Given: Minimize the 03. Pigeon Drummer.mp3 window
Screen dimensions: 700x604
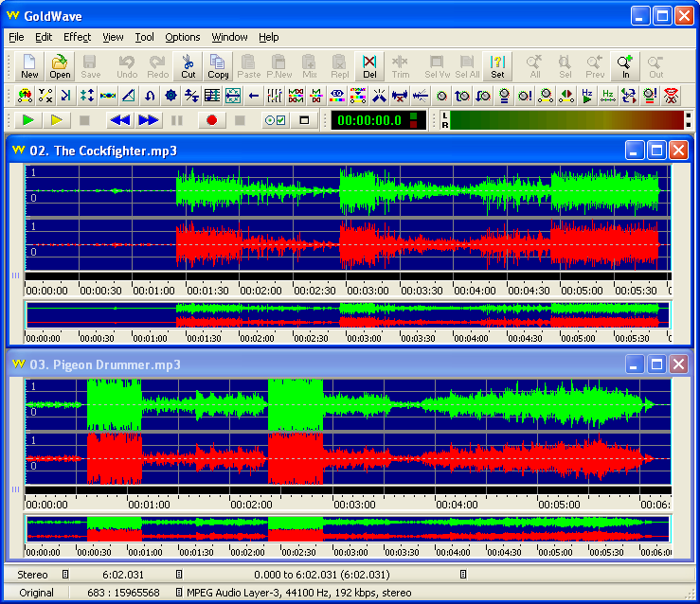Looking at the screenshot, I should pyautogui.click(x=634, y=364).
